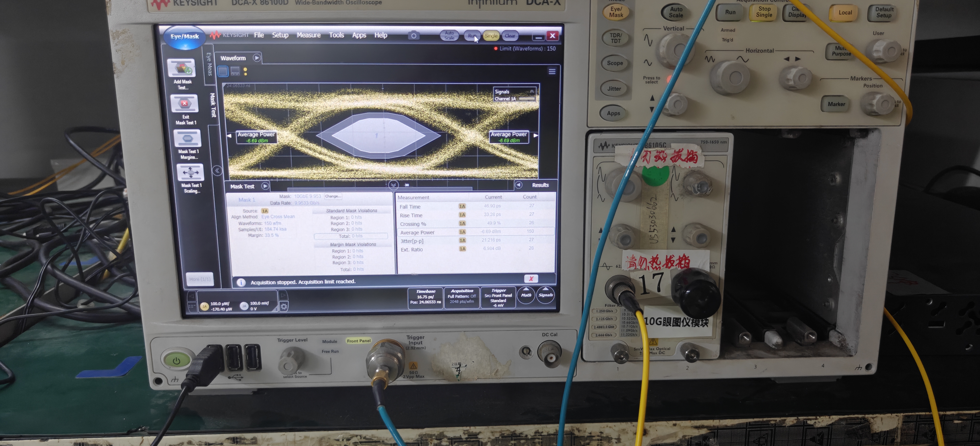Click the Eye/Mask mode button
The image size is (980, 446).
click(185, 37)
